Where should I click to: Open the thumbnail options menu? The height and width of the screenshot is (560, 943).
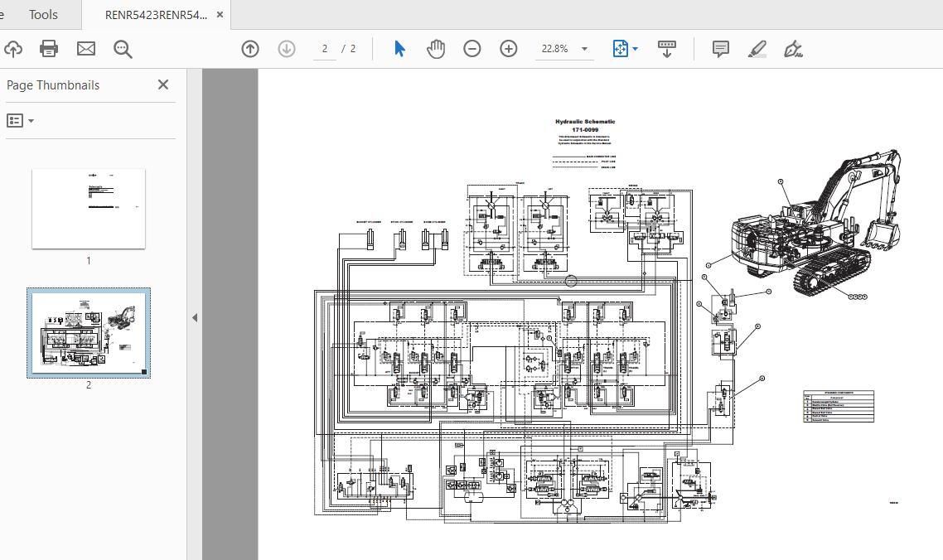20,120
